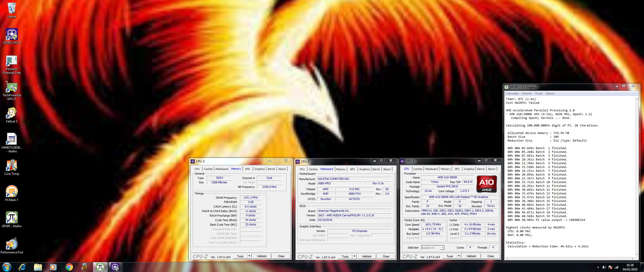Screen dimensions: 644x272
Task: Open the HWBOTx265B Atalho desktop shortcut
Action: pyautogui.click(x=12, y=143)
